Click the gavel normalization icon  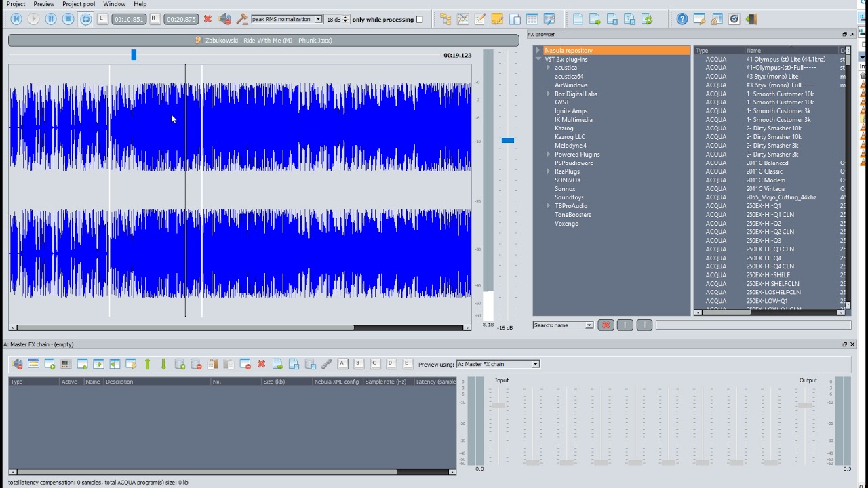click(241, 19)
